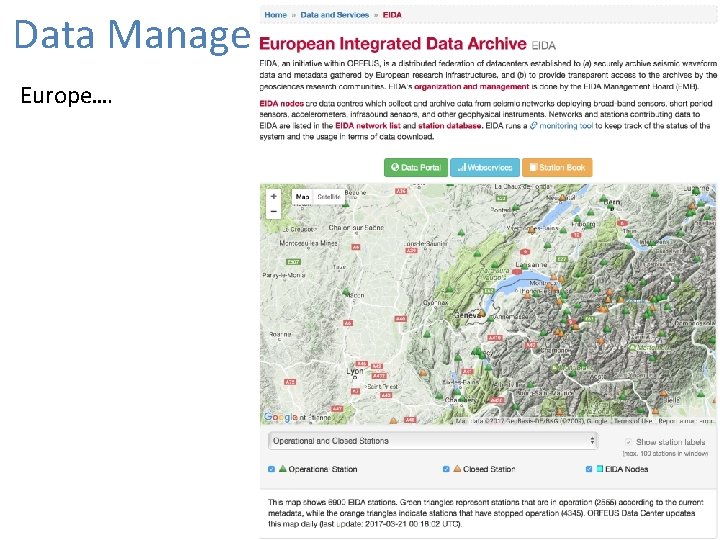Click the Bern city label on map
Image resolution: width=720 pixels, height=540 pixels.
[612, 202]
